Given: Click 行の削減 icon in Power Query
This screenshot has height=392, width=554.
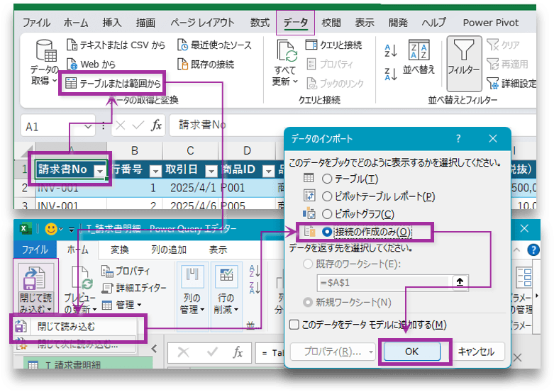Looking at the screenshot, I should (x=226, y=278).
